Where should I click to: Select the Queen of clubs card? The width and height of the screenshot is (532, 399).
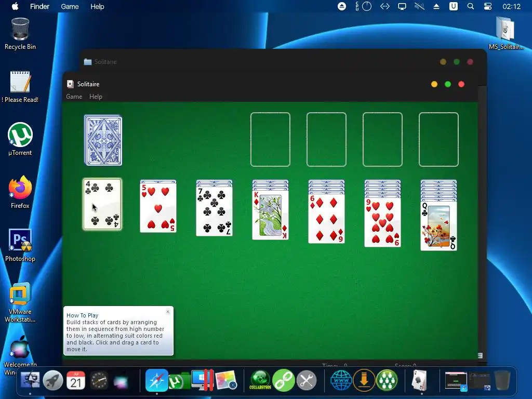(438, 225)
